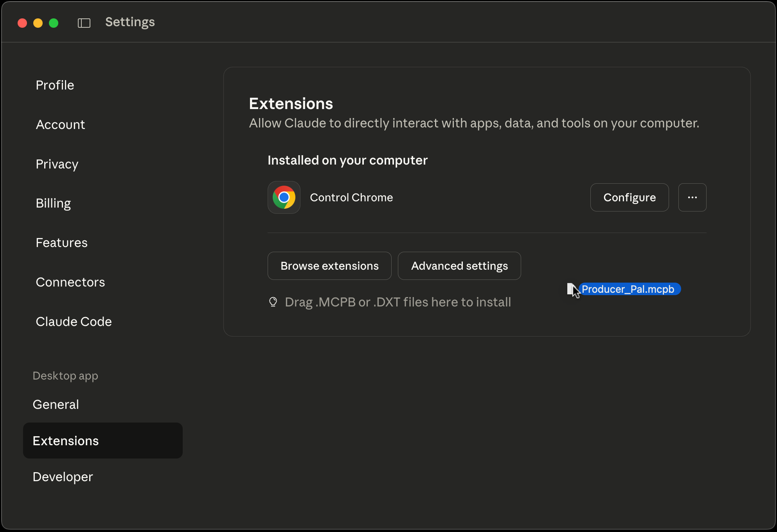Image resolution: width=777 pixels, height=532 pixels.
Task: Configure the Control Chrome extension
Action: click(629, 197)
